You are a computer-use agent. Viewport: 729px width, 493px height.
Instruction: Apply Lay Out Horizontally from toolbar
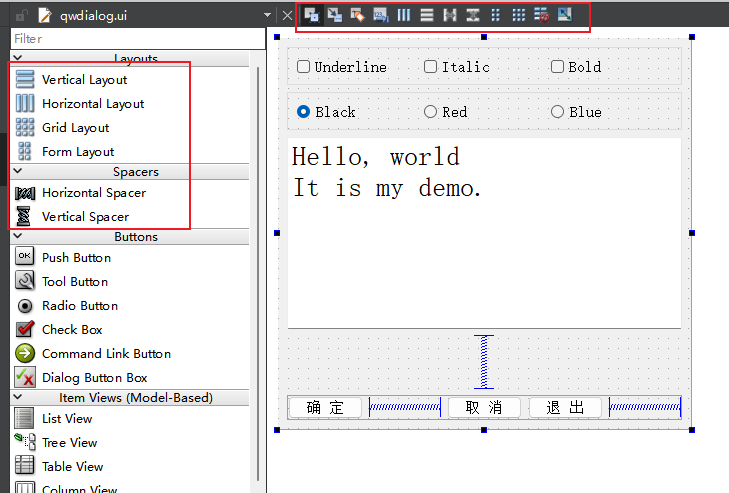click(x=404, y=15)
